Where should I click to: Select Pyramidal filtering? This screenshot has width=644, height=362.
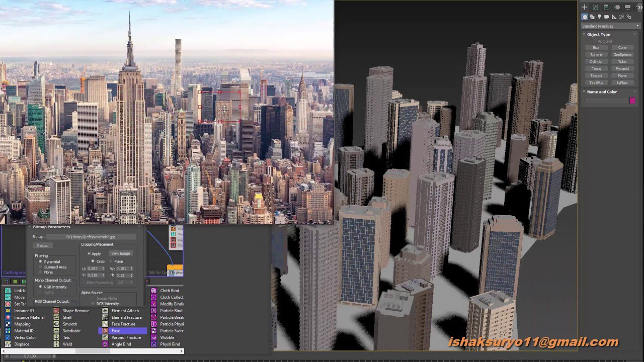[41, 261]
